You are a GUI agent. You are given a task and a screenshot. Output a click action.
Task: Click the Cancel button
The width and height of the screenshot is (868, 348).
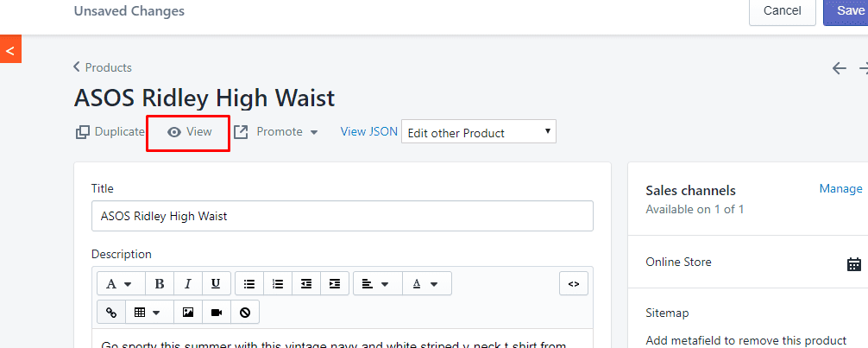pos(783,11)
